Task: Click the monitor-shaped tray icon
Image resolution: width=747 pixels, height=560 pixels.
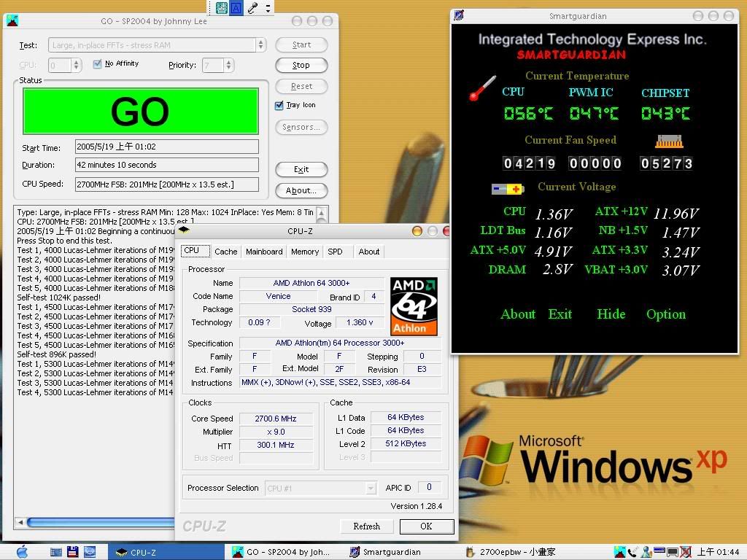Action: tap(672, 553)
